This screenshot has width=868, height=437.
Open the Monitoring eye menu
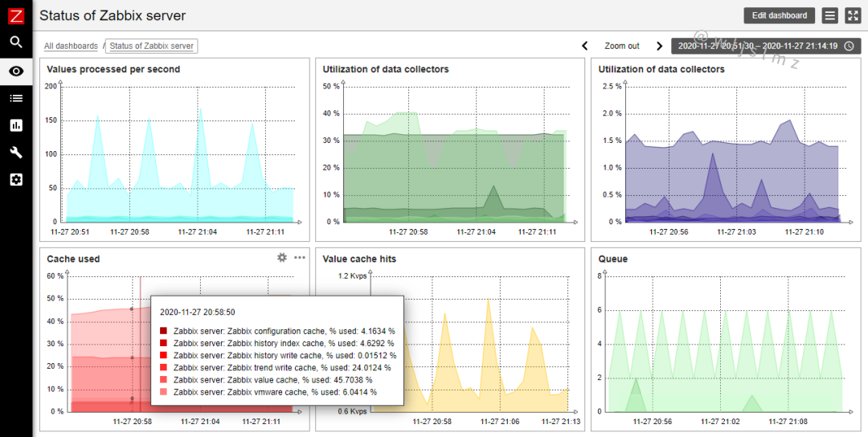tap(17, 71)
